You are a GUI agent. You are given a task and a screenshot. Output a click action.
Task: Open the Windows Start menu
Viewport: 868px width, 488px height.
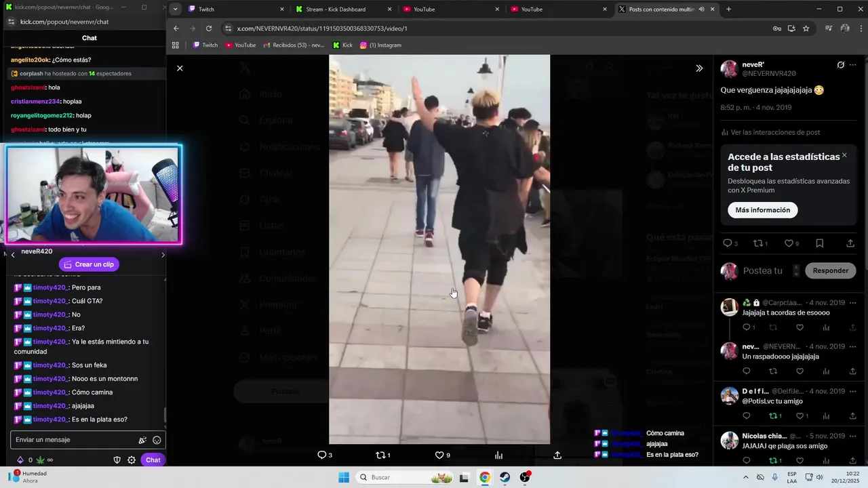pyautogui.click(x=344, y=477)
